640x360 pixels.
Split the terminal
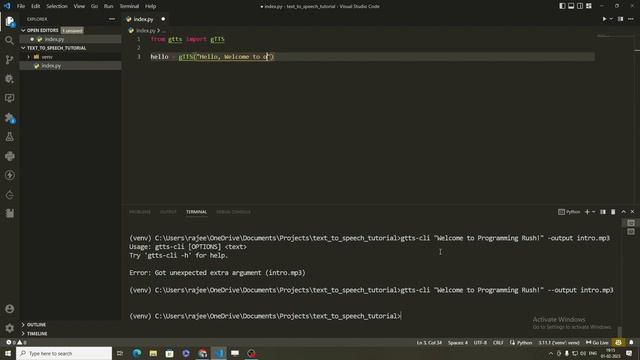tap(603, 212)
